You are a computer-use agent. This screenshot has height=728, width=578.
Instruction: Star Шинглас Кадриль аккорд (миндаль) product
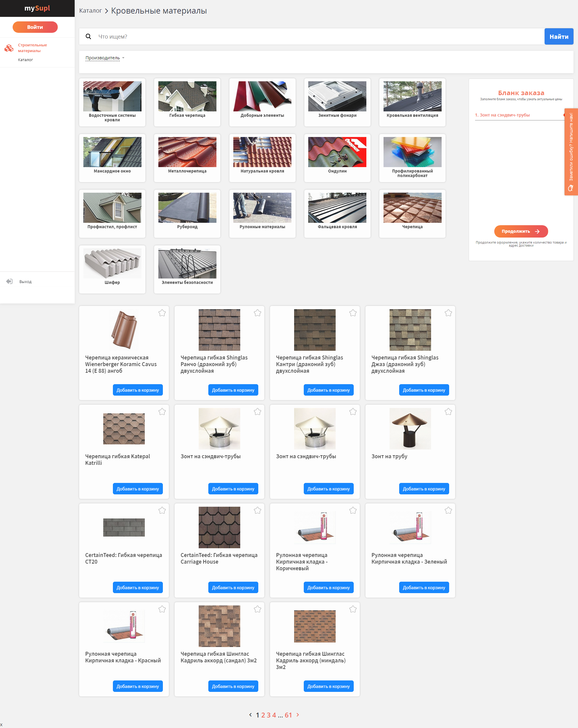[x=353, y=609]
